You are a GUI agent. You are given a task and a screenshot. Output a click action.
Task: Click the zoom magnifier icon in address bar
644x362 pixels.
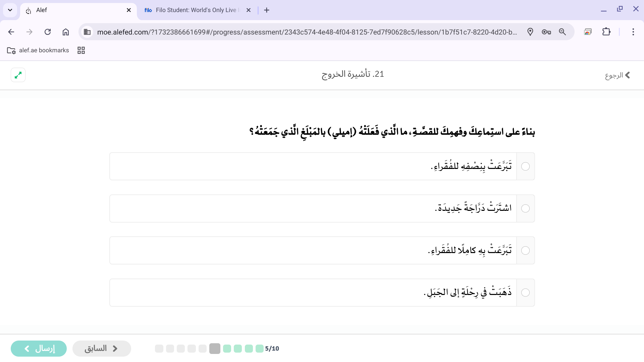click(x=562, y=32)
